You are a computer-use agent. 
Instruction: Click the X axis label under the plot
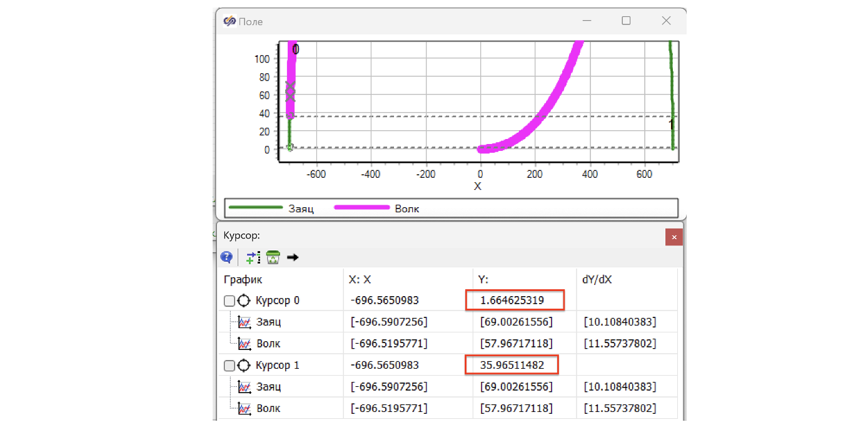478,186
